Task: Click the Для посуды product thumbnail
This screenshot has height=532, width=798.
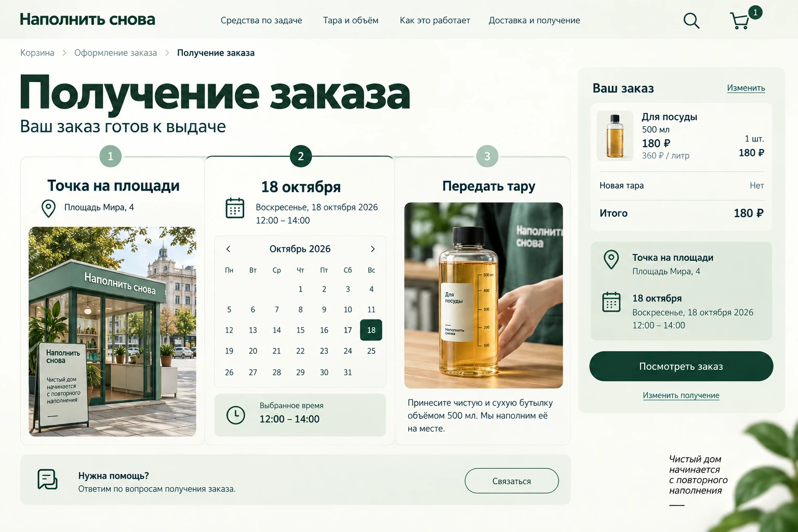Action: pos(615,136)
